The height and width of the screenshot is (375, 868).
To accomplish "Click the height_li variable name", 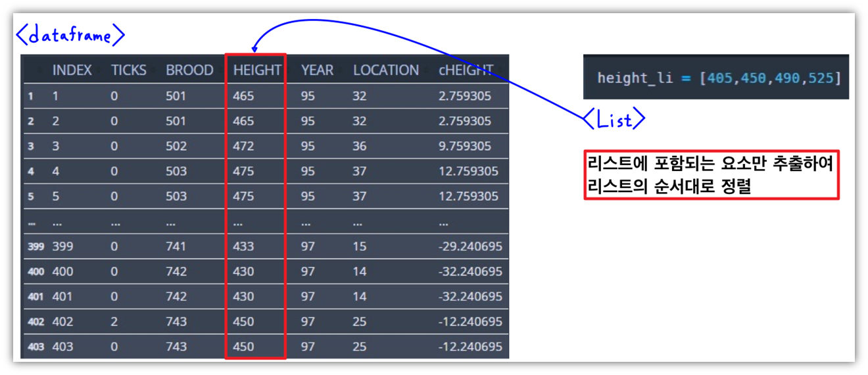I will coord(635,78).
